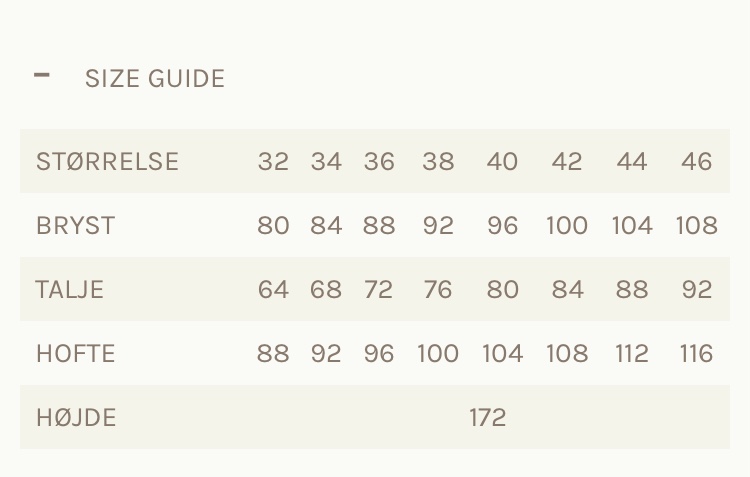Select size 42 in the header row
This screenshot has width=750, height=477.
(567, 161)
